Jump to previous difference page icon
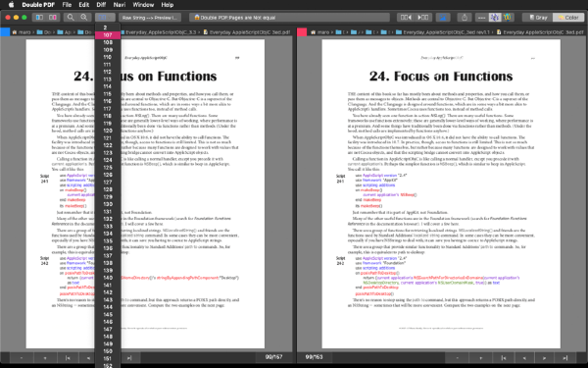 click(406, 18)
